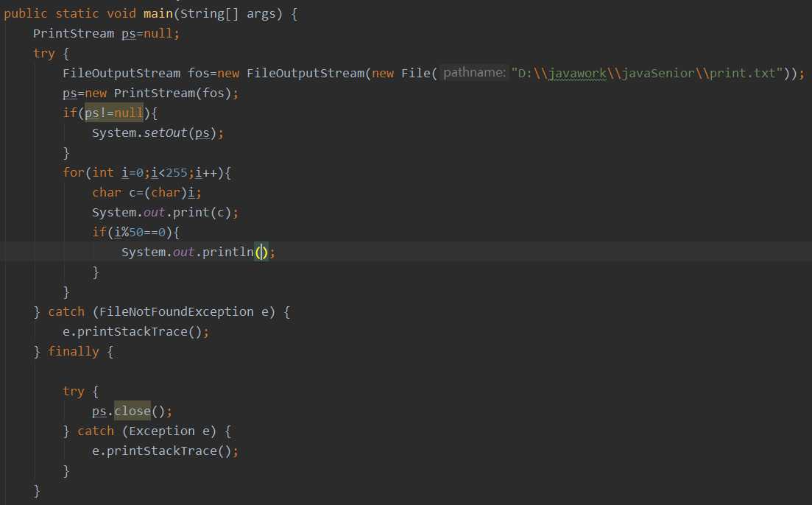Click 'PrintStream ps=null;' declaration line
The image size is (812, 505).
pos(106,34)
